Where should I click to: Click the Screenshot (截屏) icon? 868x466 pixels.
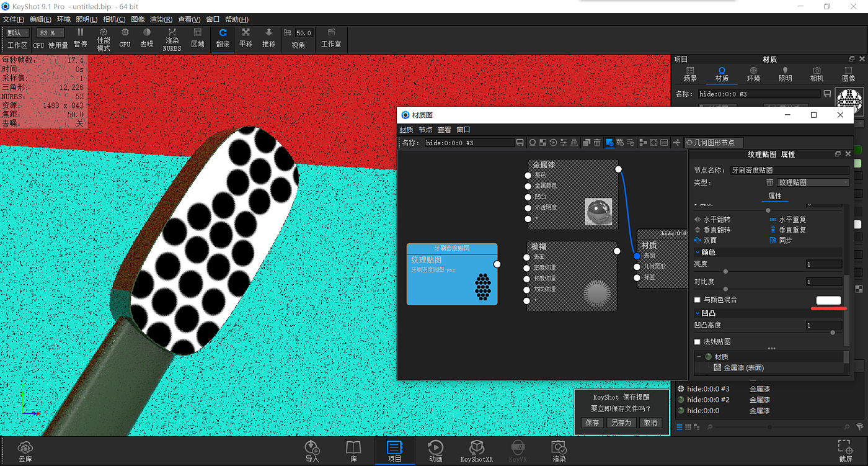tap(844, 451)
